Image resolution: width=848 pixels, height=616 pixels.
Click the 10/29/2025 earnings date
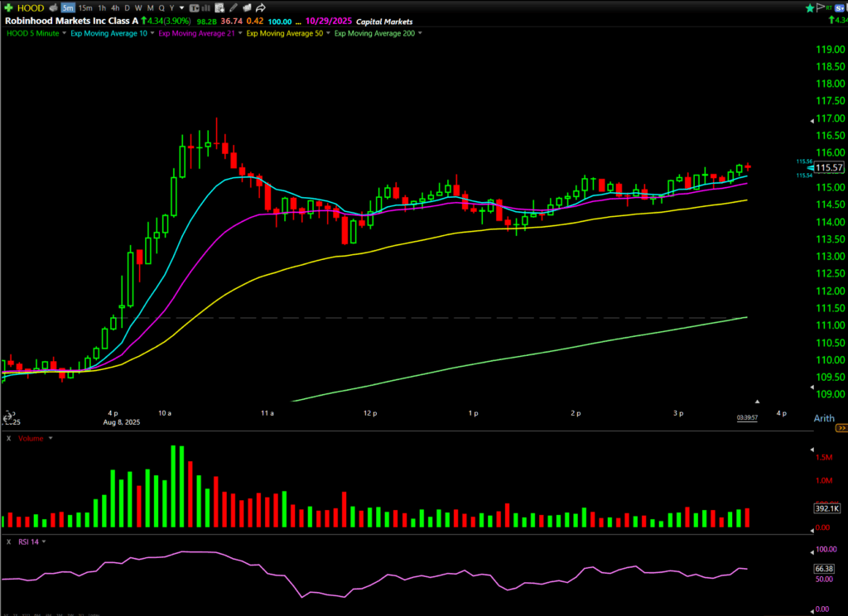(x=328, y=21)
